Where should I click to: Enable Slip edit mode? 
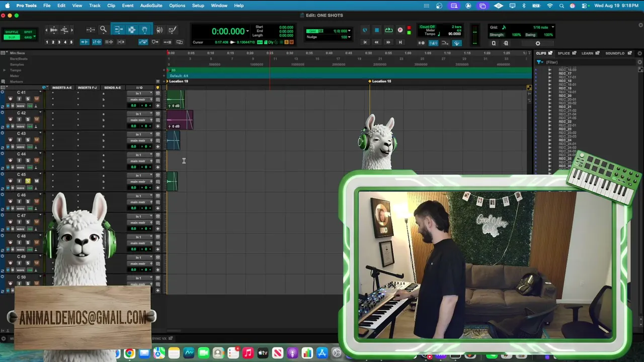[x=12, y=37]
